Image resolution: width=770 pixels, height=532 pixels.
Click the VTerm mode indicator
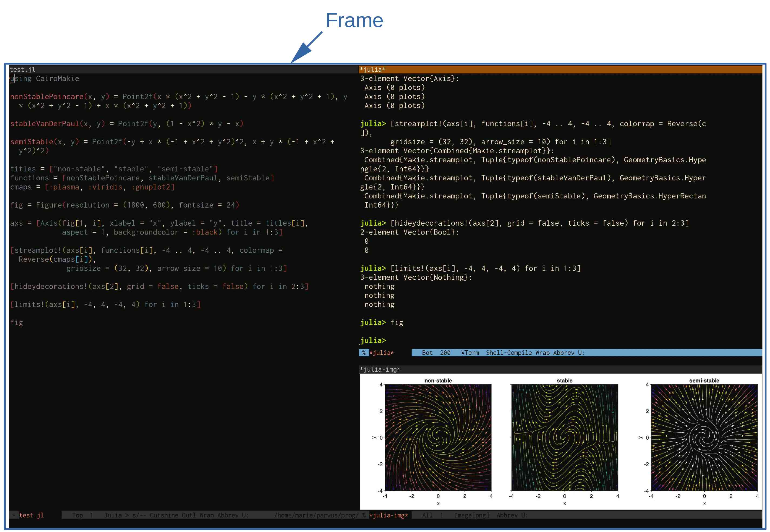coord(470,353)
